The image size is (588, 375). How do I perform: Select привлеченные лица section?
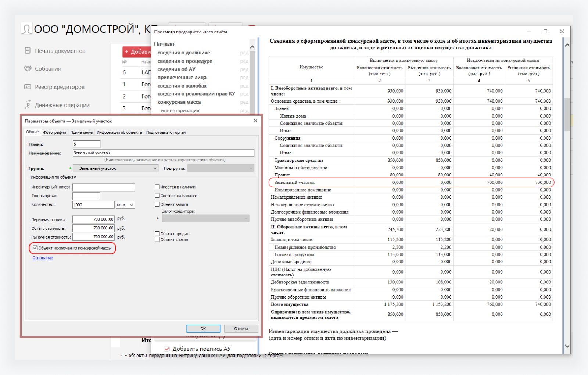pyautogui.click(x=182, y=78)
